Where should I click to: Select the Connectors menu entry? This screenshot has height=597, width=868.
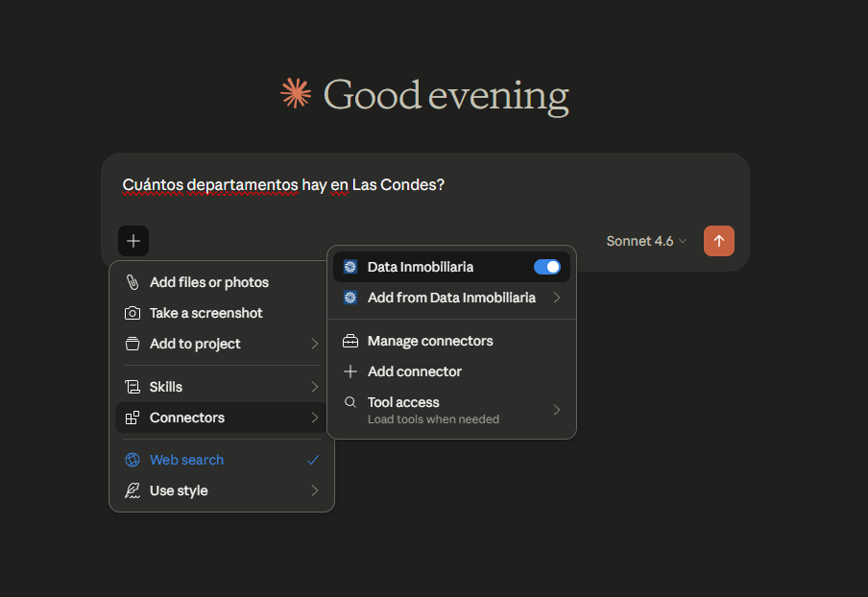pos(222,418)
